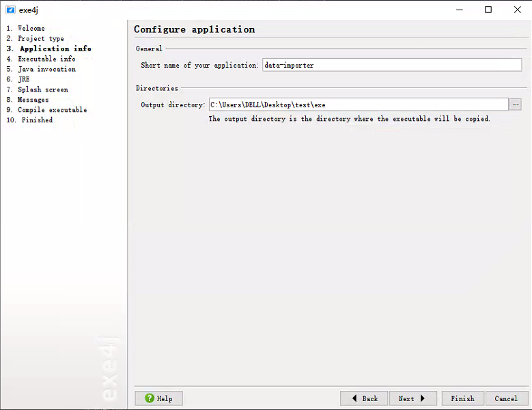This screenshot has width=532, height=410.
Task: Click the General section label
Action: tap(149, 49)
